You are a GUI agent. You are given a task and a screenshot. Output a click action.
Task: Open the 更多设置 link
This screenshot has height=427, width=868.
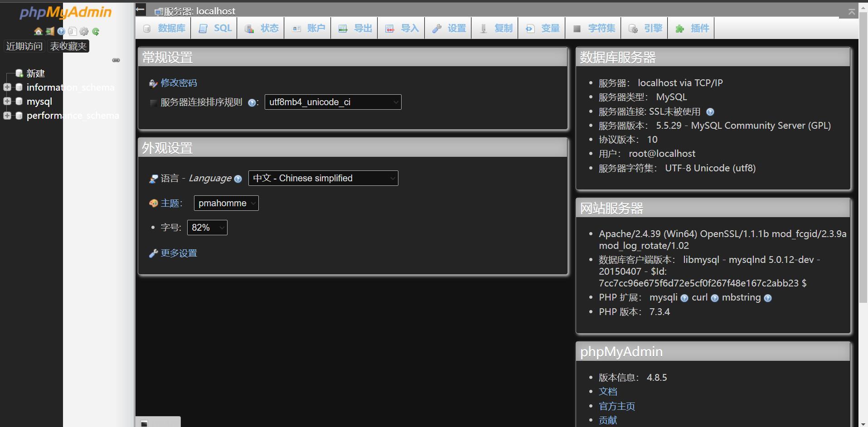click(179, 253)
